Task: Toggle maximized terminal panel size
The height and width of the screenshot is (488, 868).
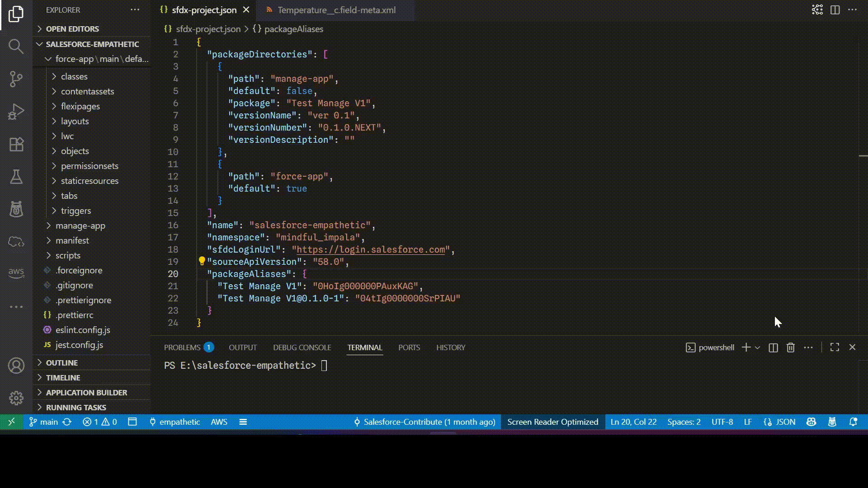Action: coord(835,347)
